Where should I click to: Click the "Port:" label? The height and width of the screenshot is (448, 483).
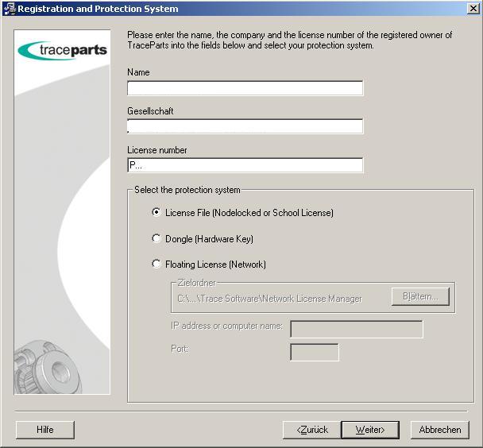pyautogui.click(x=180, y=349)
